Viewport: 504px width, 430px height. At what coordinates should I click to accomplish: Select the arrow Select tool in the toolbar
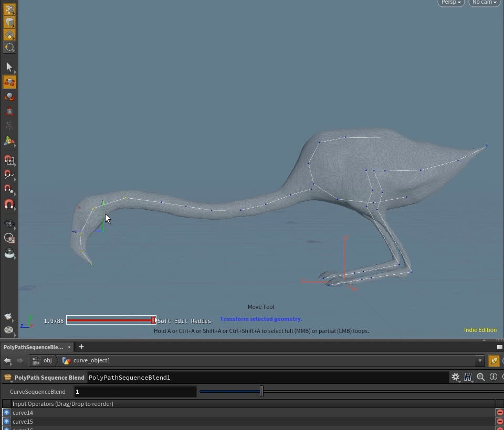point(9,67)
